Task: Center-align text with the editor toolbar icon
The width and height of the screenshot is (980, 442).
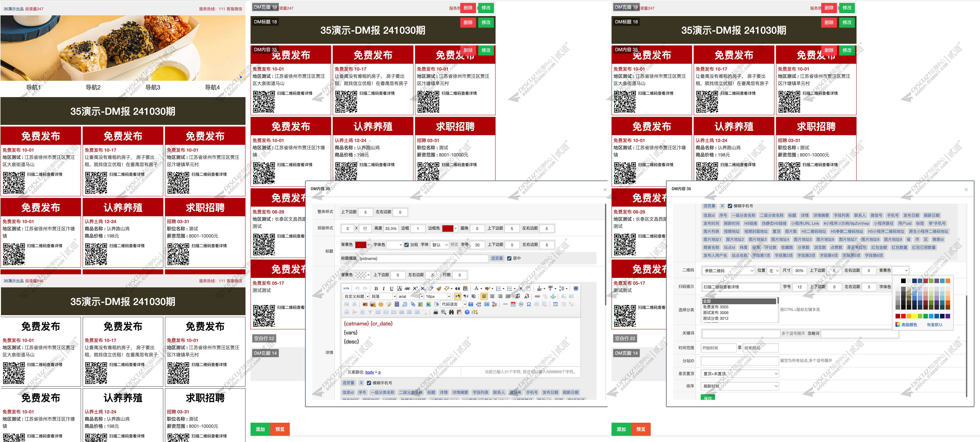Action: [492, 296]
